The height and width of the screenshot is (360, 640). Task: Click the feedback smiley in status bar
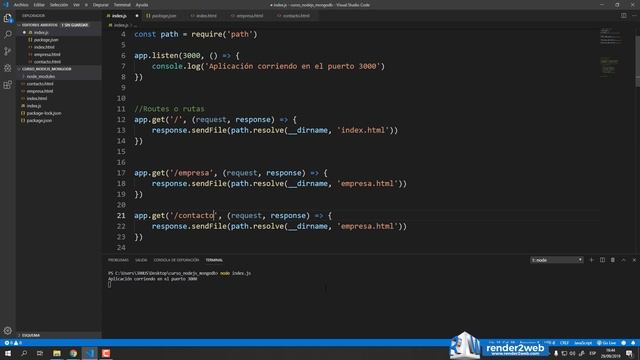[624, 343]
